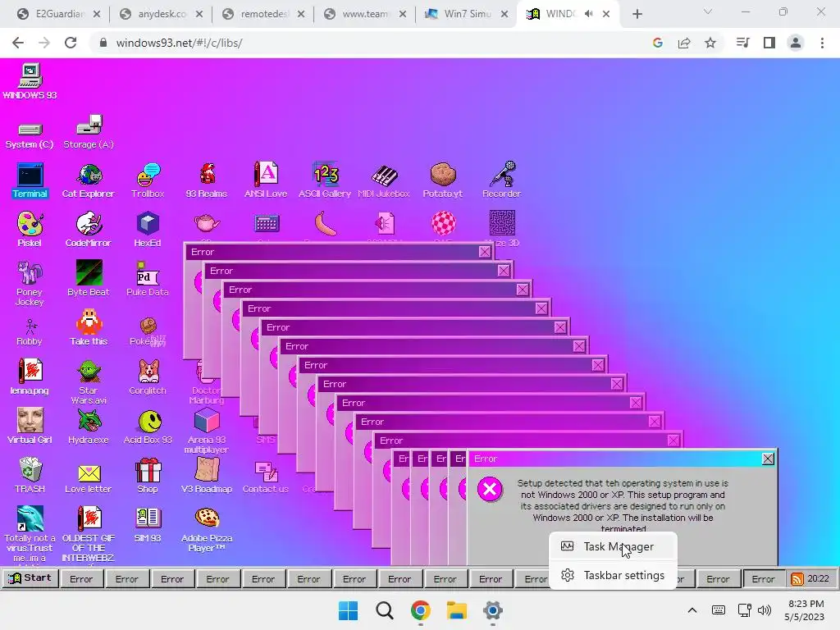The image size is (840, 630).
Task: Launch Adobe Pizza Player icon
Action: coord(207,530)
